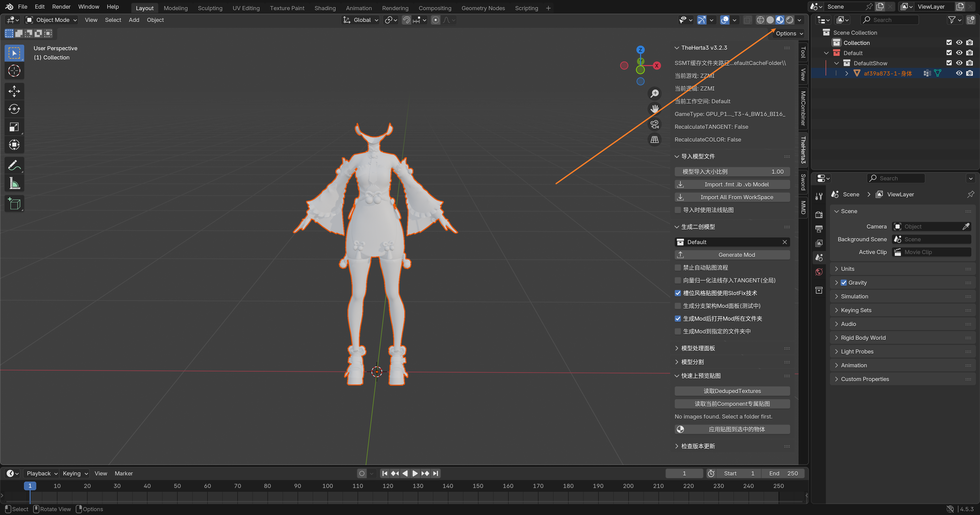
Task: Switch to the Sculpting workspace tab
Action: click(x=210, y=8)
